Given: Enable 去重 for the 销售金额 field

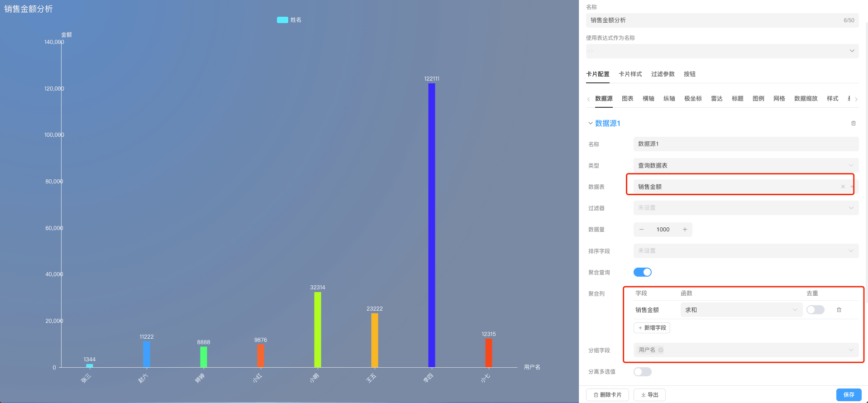Looking at the screenshot, I should click(x=815, y=310).
